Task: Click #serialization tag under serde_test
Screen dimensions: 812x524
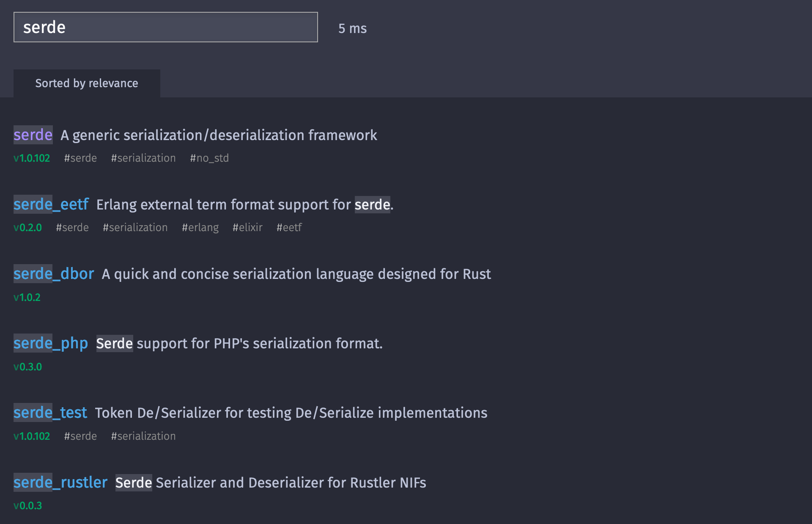Action: coord(143,436)
